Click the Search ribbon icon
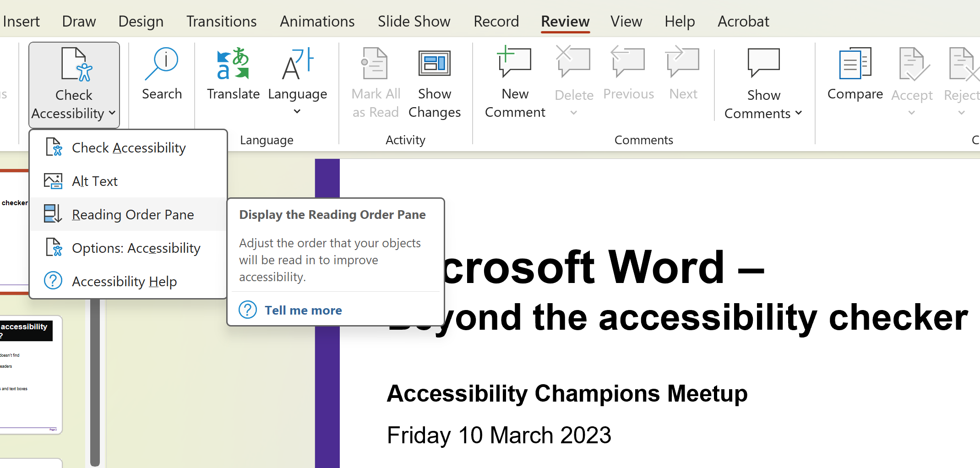The image size is (980, 468). (x=162, y=64)
